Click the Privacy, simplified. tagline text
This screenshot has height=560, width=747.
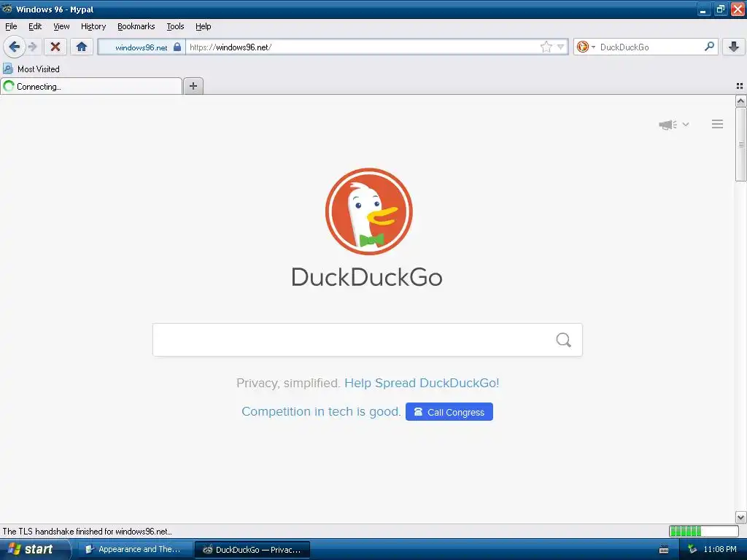click(x=288, y=383)
